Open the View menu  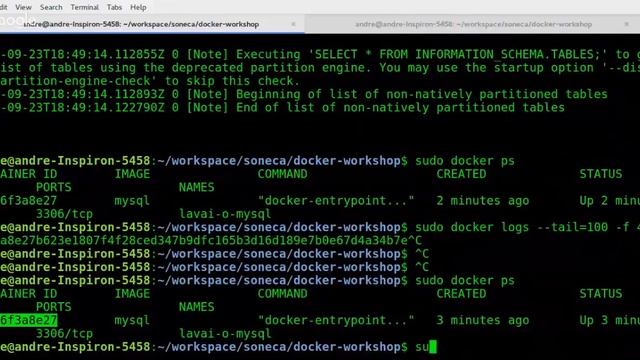click(23, 7)
